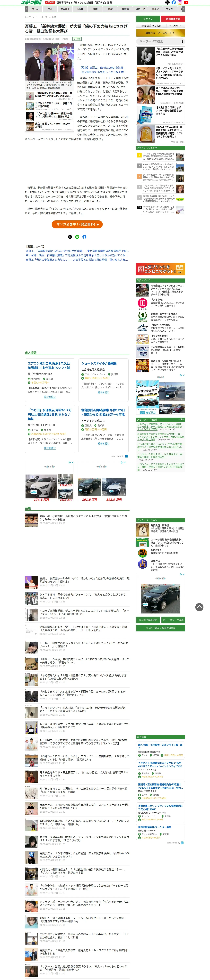210x980 pixels.
Task: Open the 記者コラム 一覧へ link
Action: click(181, 420)
